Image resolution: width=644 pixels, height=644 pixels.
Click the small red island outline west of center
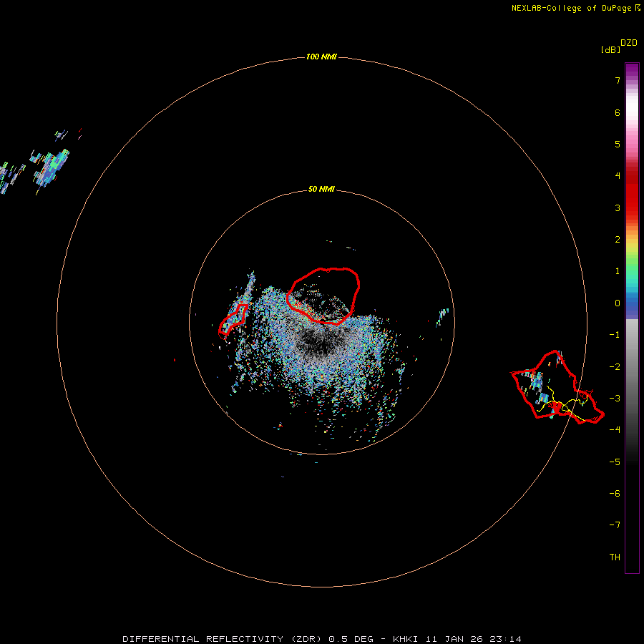point(233,319)
